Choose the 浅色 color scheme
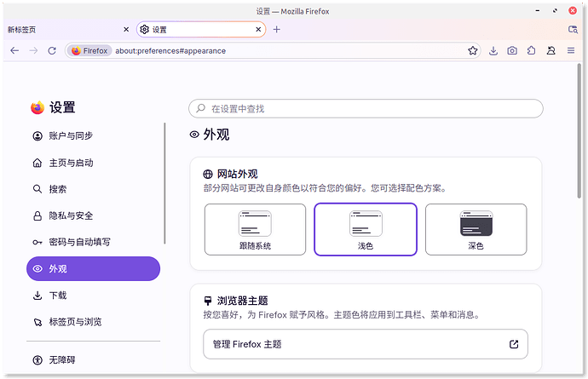 click(366, 229)
